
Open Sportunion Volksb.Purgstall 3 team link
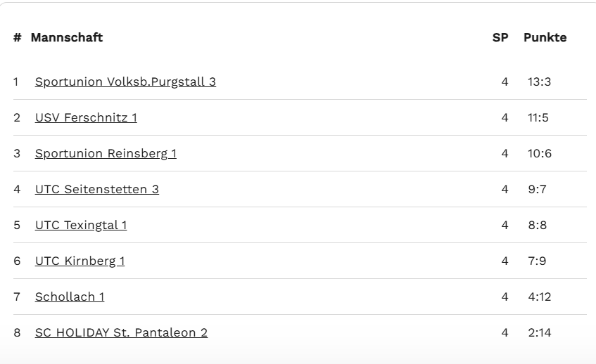click(125, 82)
